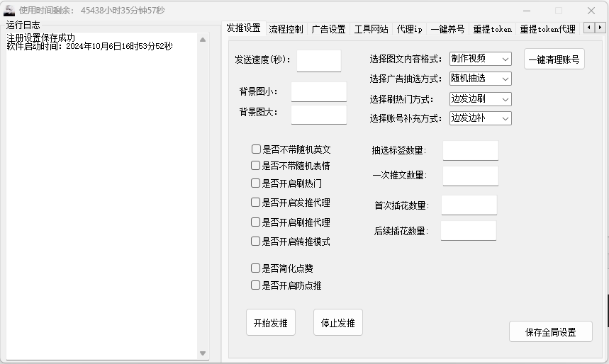Enable the 是否不带随机英文 checkbox
The height and width of the screenshot is (364, 609).
pyautogui.click(x=256, y=149)
